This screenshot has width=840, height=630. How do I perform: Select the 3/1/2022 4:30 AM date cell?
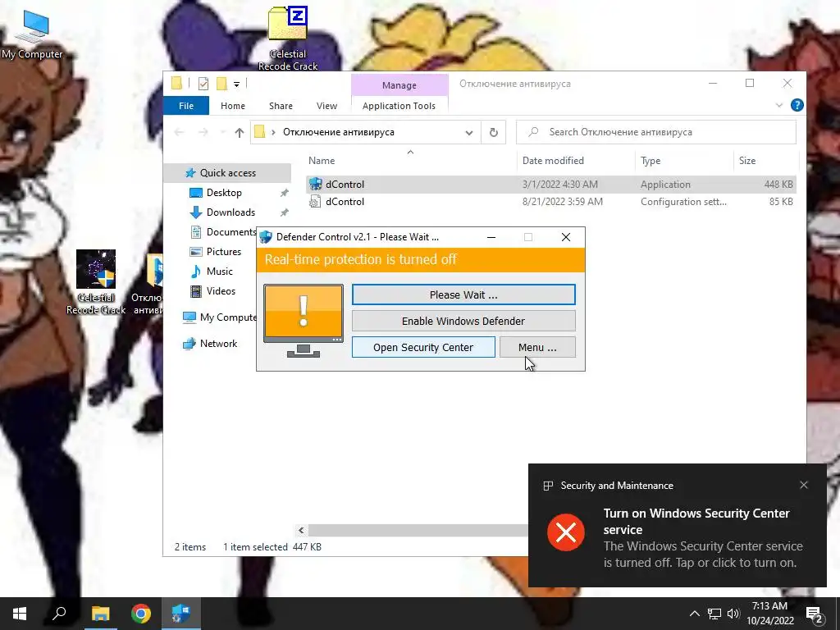point(559,185)
